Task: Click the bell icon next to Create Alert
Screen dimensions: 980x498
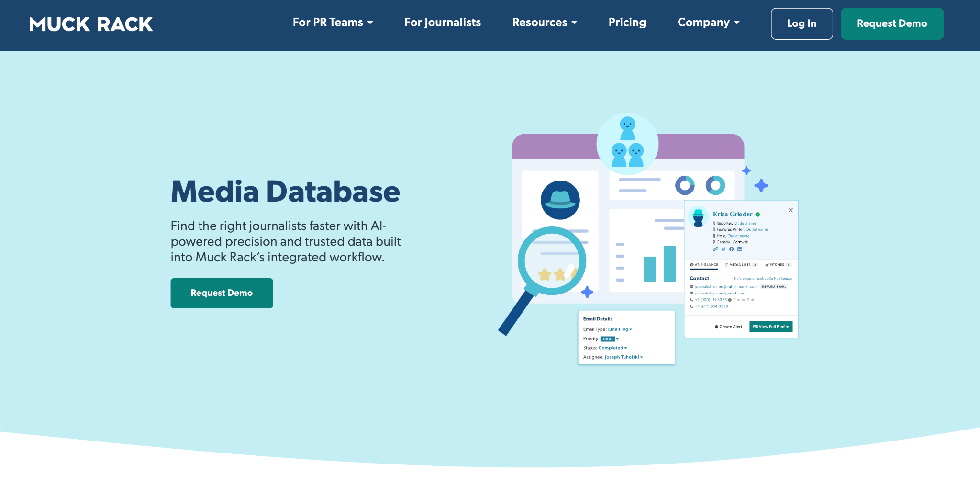Action: [x=716, y=327]
